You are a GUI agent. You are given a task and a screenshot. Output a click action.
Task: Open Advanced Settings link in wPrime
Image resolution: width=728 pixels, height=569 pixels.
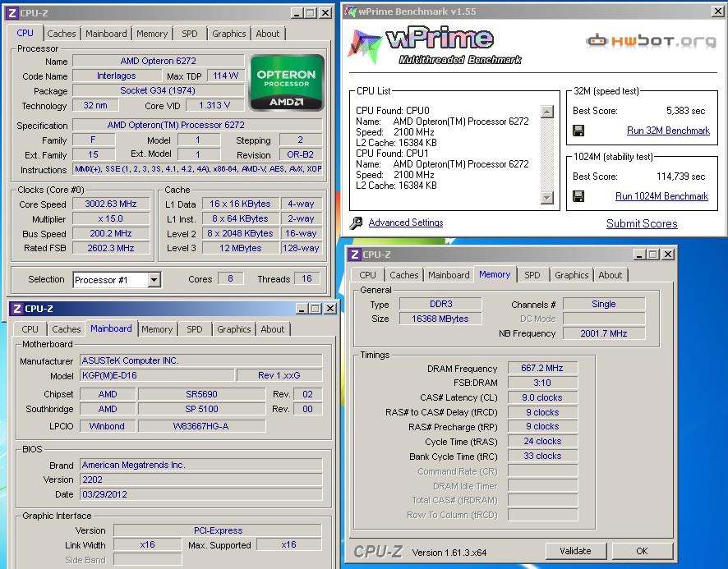[406, 223]
